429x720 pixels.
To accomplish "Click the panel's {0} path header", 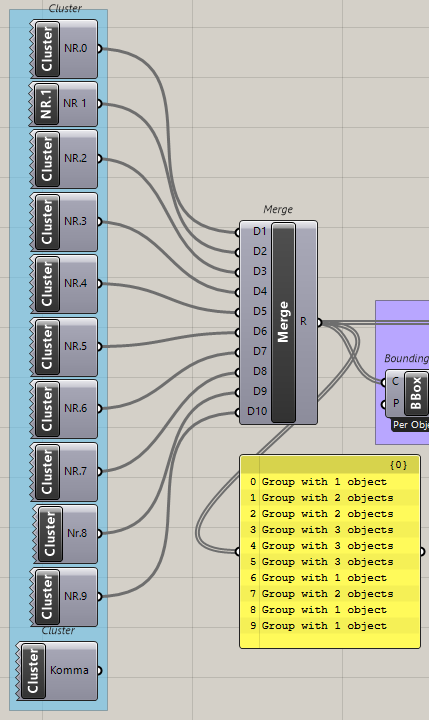I will 398,465.
